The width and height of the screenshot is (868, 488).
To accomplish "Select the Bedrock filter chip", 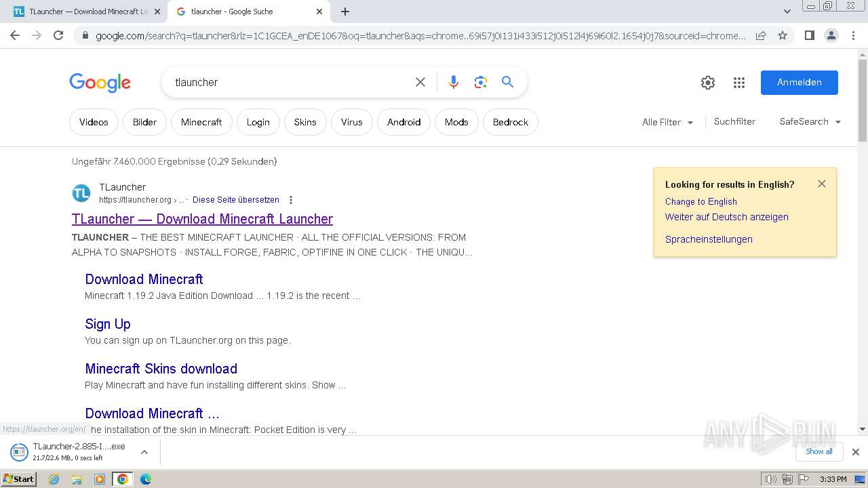I will click(x=511, y=122).
